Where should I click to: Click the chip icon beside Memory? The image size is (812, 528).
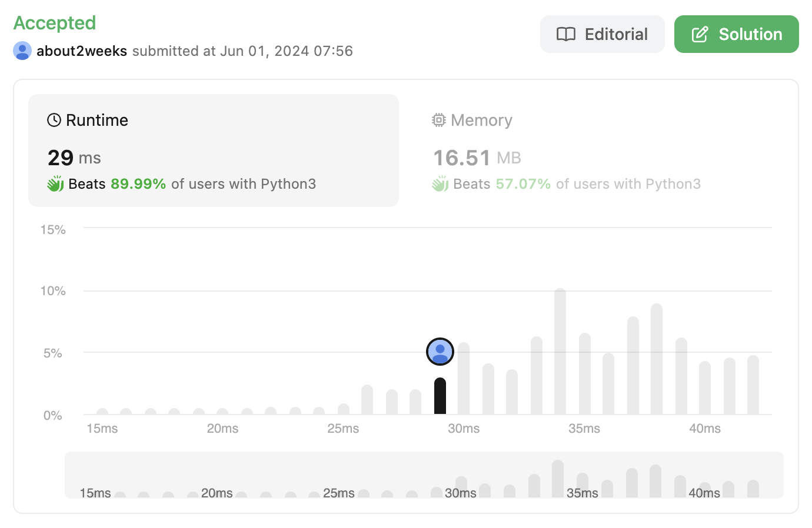[x=439, y=120]
